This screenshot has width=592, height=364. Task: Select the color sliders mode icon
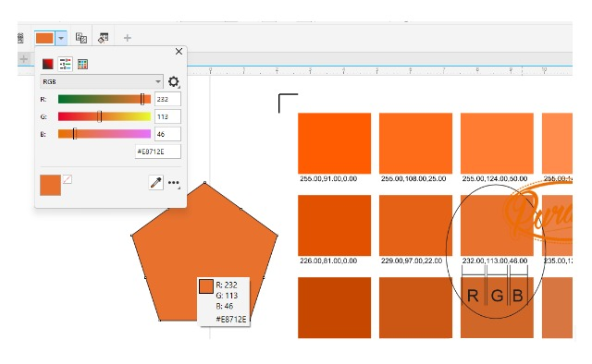tap(66, 64)
